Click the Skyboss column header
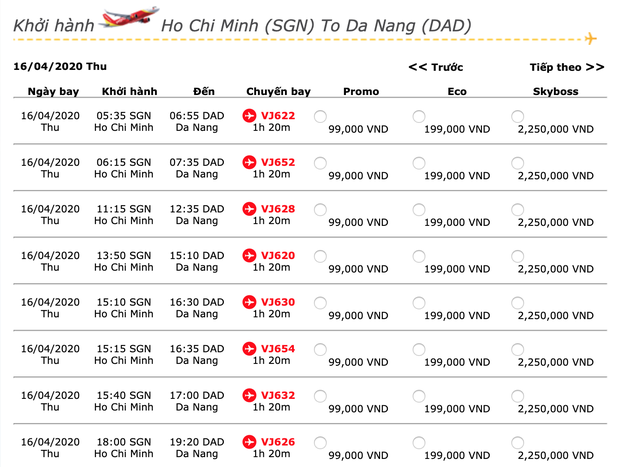Screen dimensions: 620x467 pos(557,91)
